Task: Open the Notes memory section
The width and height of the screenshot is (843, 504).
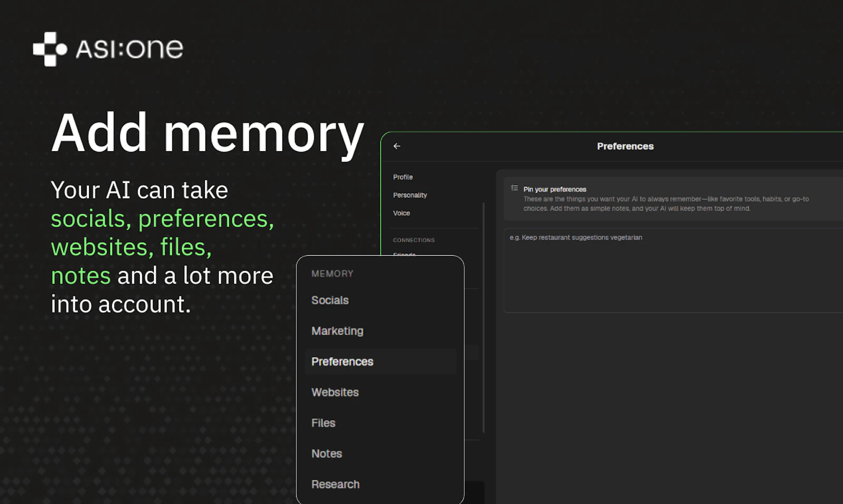Action: [x=327, y=453]
